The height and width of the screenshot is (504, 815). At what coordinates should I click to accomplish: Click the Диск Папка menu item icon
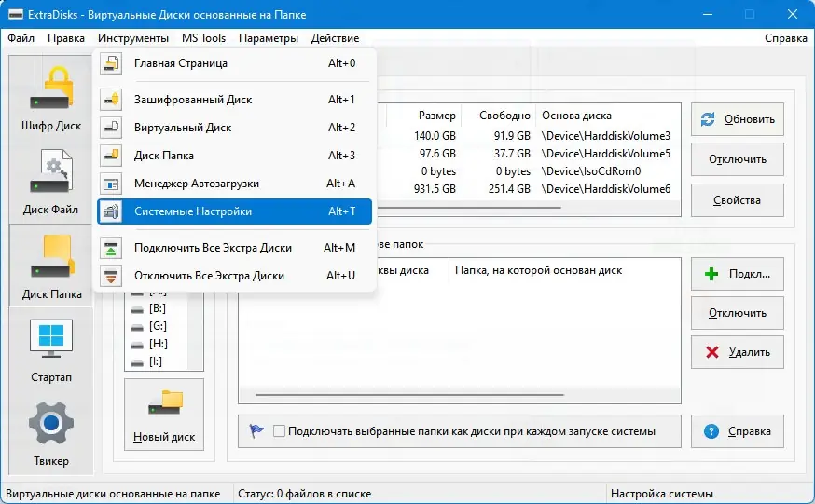[111, 156]
